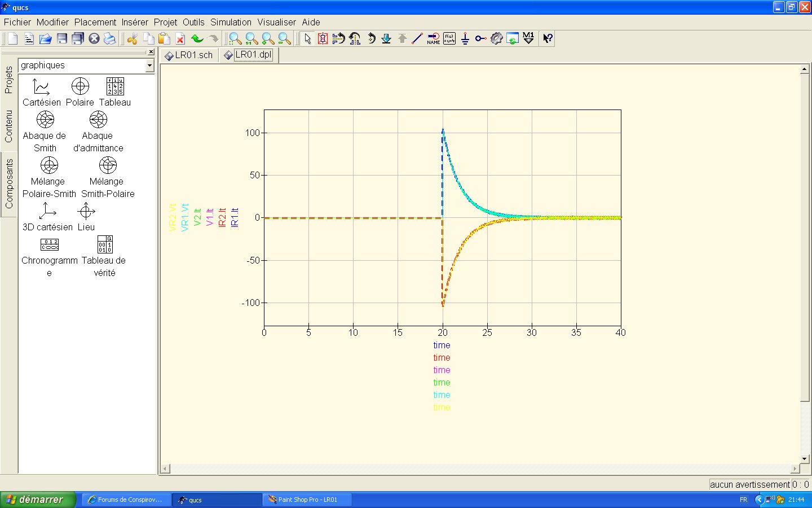Viewport: 812px width, 508px height.
Task: Mirror about the X axis
Action: coord(338,38)
